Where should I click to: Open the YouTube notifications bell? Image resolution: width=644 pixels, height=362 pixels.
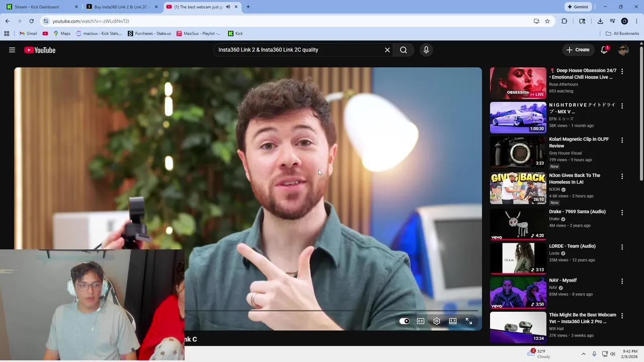tap(604, 50)
